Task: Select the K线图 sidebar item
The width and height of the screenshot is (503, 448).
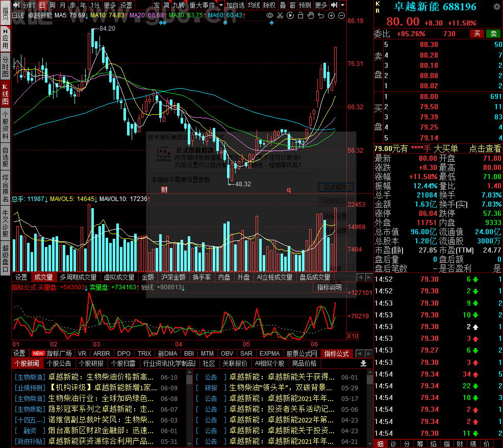Action: point(5,94)
